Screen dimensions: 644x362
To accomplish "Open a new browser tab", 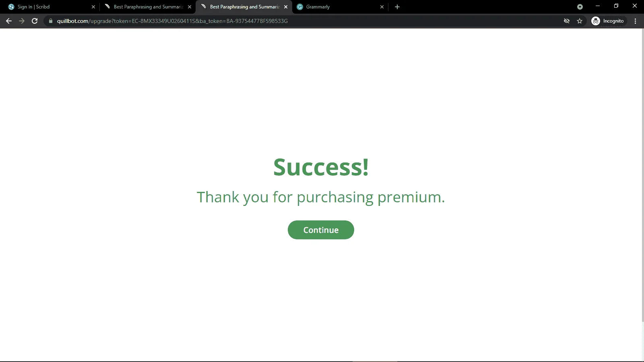I will click(397, 7).
